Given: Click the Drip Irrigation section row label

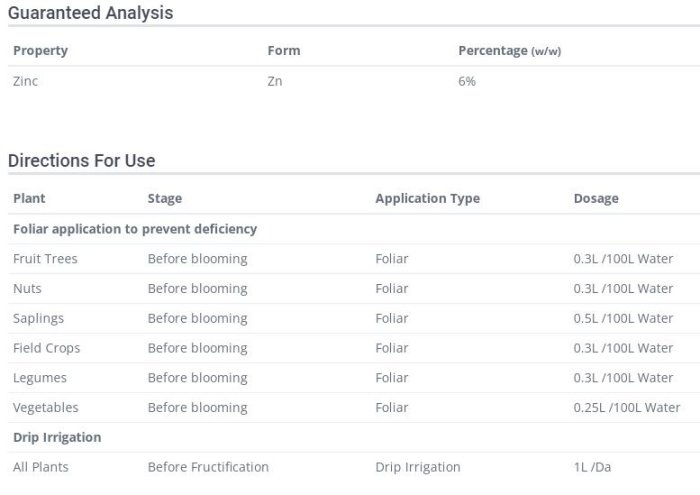Looking at the screenshot, I should pos(57,437).
